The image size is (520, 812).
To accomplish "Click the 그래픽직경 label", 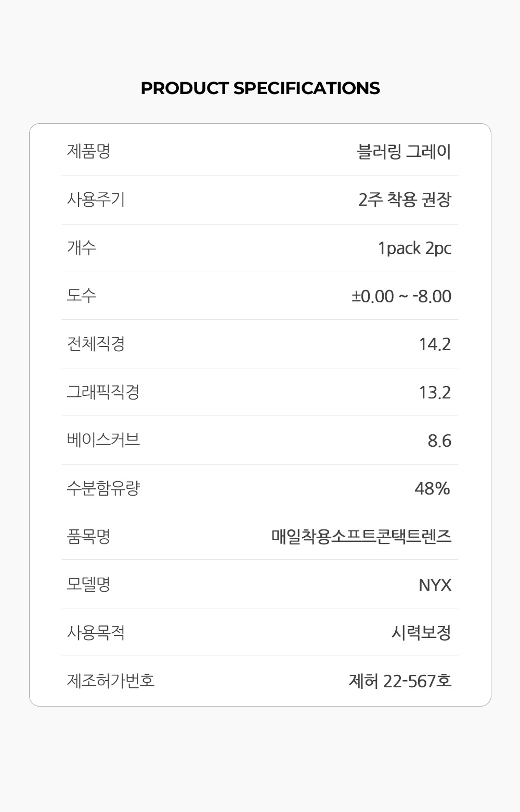I will pyautogui.click(x=103, y=392).
